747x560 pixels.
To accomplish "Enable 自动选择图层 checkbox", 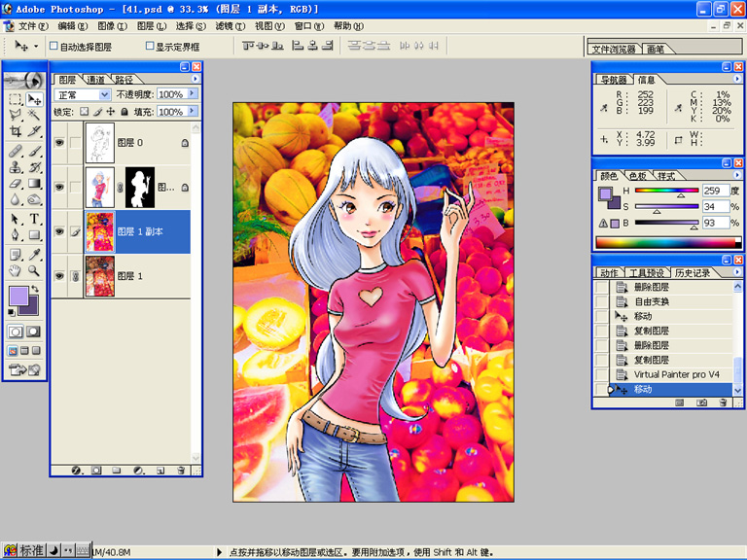I will point(53,46).
